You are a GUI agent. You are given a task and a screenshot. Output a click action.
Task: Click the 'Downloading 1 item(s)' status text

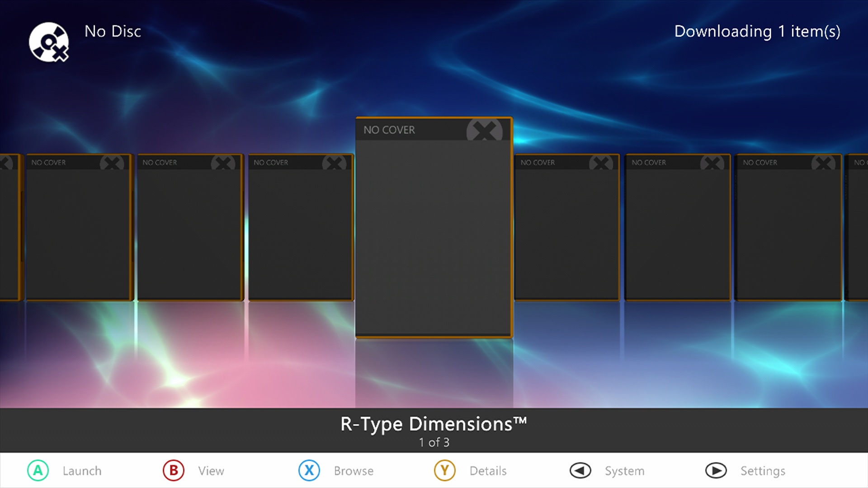pyautogui.click(x=757, y=31)
